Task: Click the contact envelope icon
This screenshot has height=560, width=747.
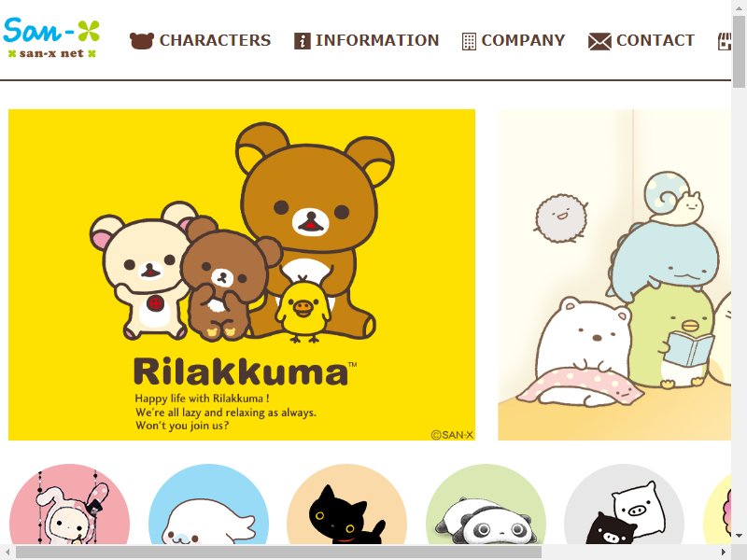Action: click(x=599, y=41)
